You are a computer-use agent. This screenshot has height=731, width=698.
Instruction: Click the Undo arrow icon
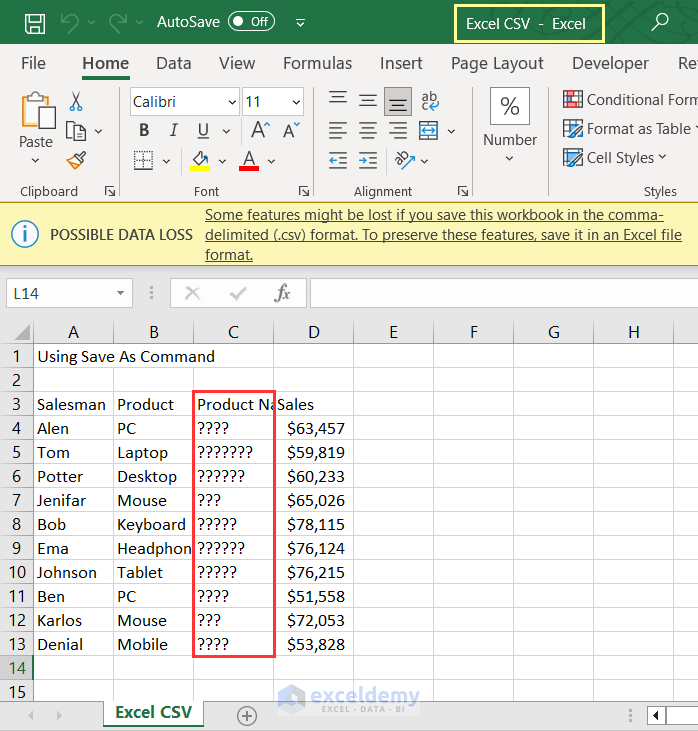tap(70, 23)
